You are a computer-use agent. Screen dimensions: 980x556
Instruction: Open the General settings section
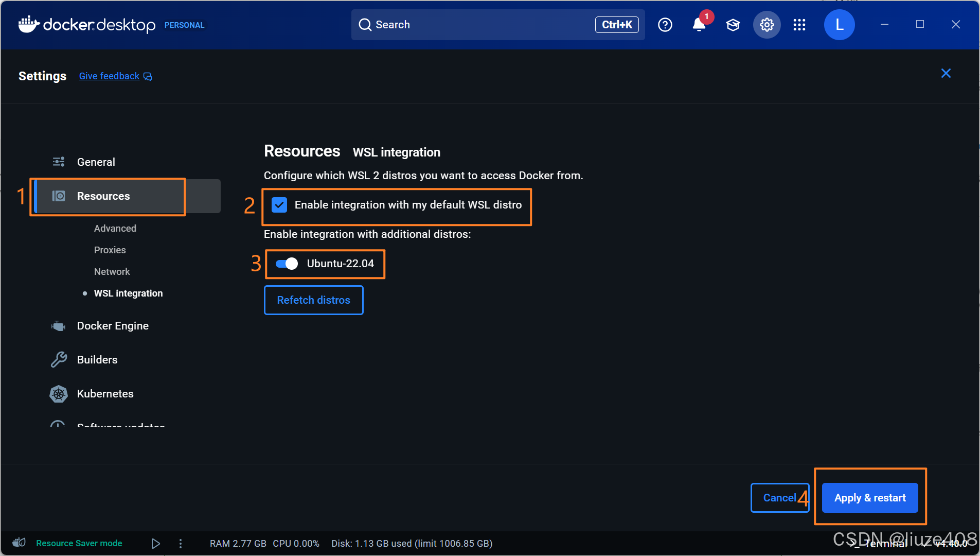127,162
